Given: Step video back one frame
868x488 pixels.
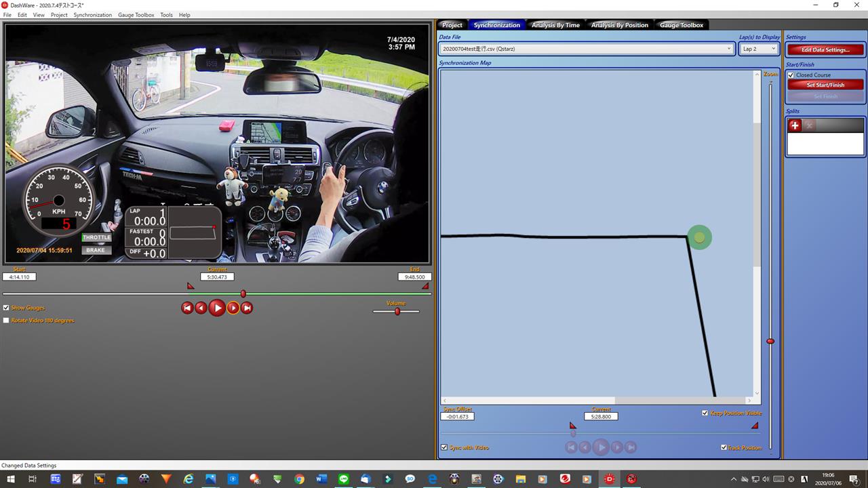Looking at the screenshot, I should click(201, 308).
